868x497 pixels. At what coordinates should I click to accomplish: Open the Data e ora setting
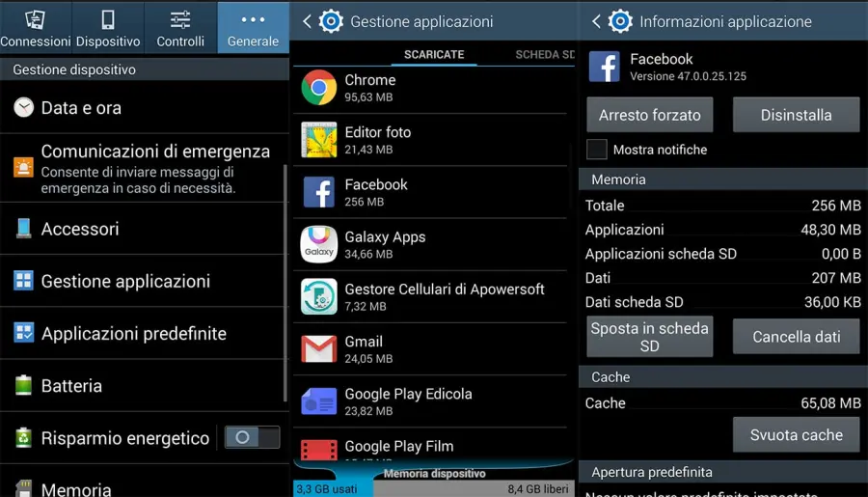(x=143, y=107)
